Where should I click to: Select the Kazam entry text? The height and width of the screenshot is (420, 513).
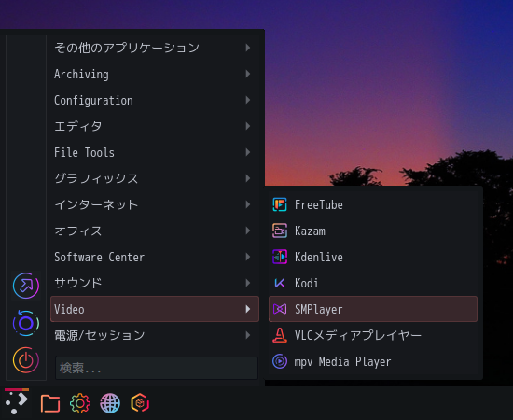tap(310, 231)
